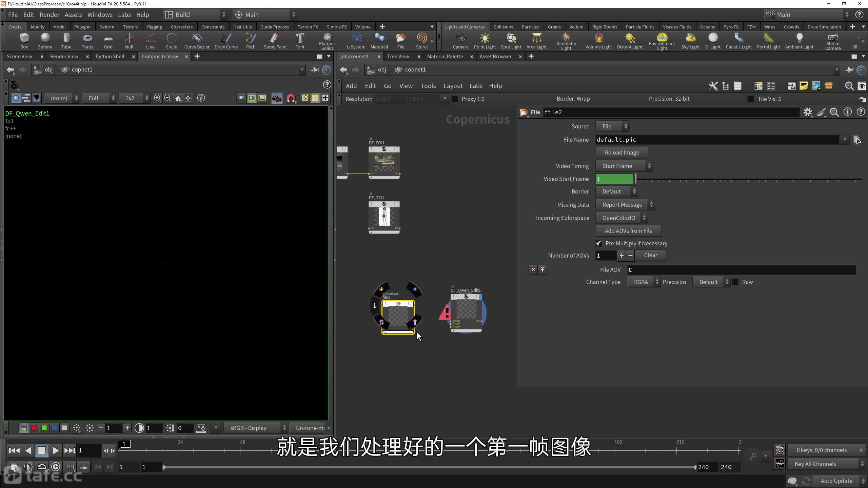Click the play forward button
This screenshot has width=868, height=488.
click(x=56, y=450)
